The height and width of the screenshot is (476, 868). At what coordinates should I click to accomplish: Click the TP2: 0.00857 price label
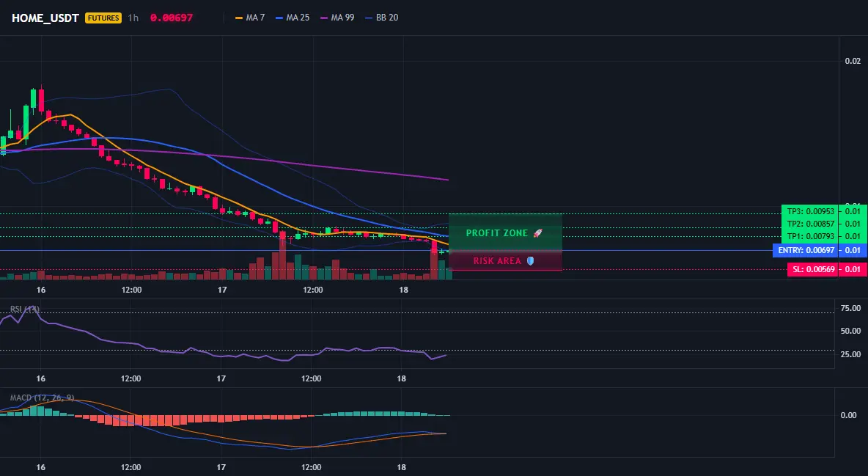click(x=810, y=224)
